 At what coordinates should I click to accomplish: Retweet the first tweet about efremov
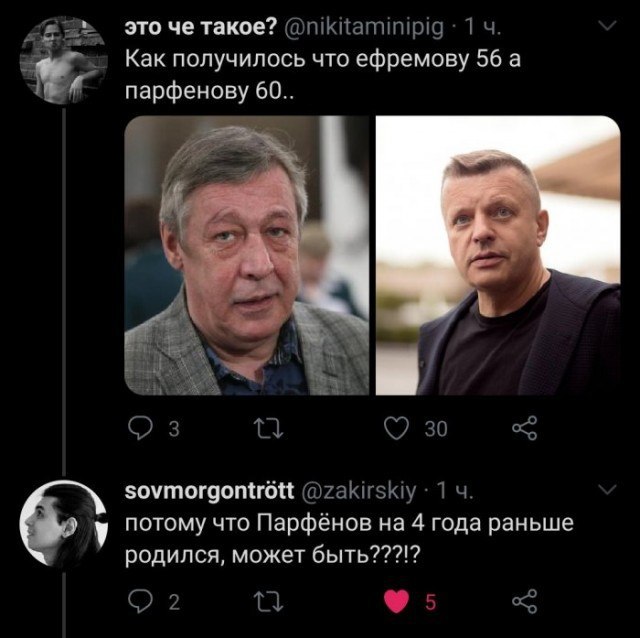pyautogui.click(x=268, y=429)
